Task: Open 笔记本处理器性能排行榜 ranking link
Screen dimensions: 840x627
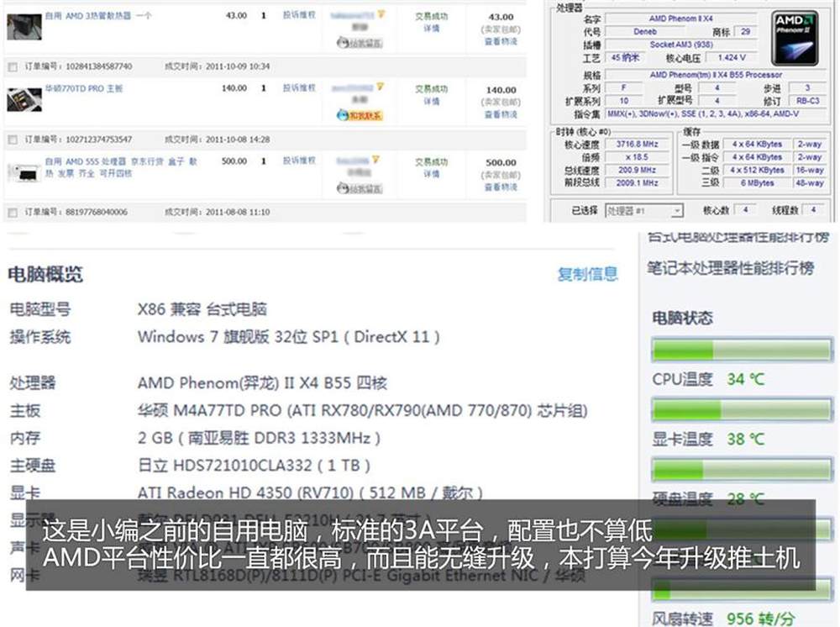Action: coord(730,268)
